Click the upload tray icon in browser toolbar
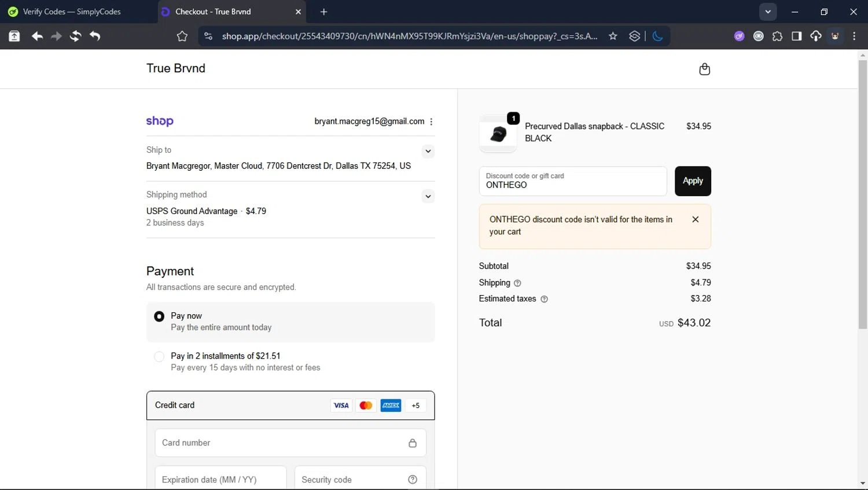Screen dimensions: 868x490 point(14,36)
